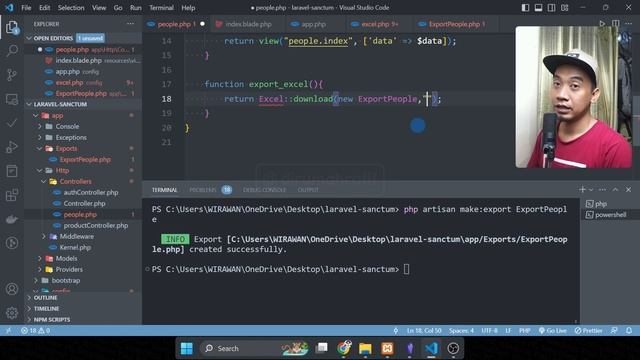Switch to index.blade.php editor tab
Viewport: 640px width, 360px height.
[x=248, y=24]
